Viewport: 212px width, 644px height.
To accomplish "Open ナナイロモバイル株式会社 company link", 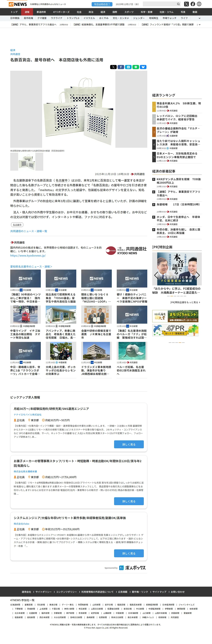I will click(28, 414).
